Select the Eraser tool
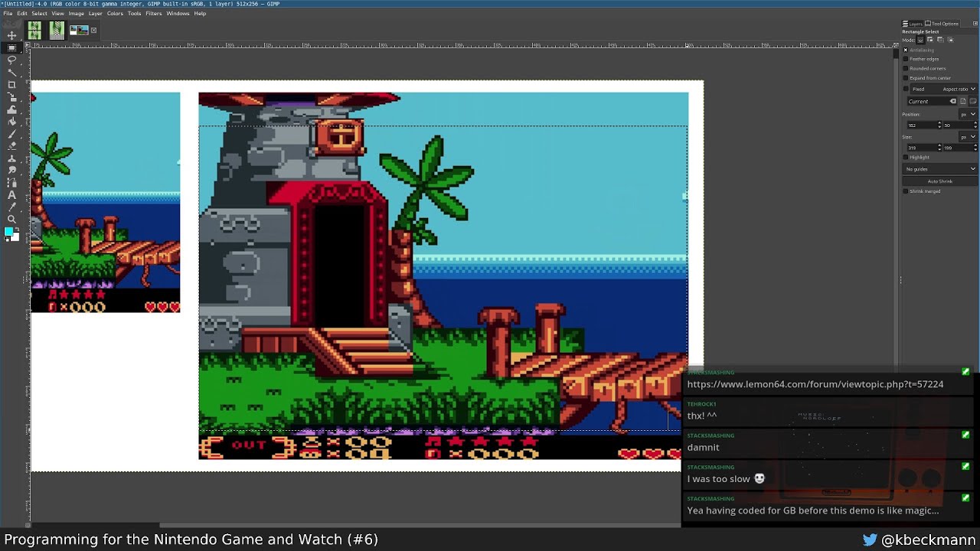Viewport: 980px width, 551px height. (11, 145)
